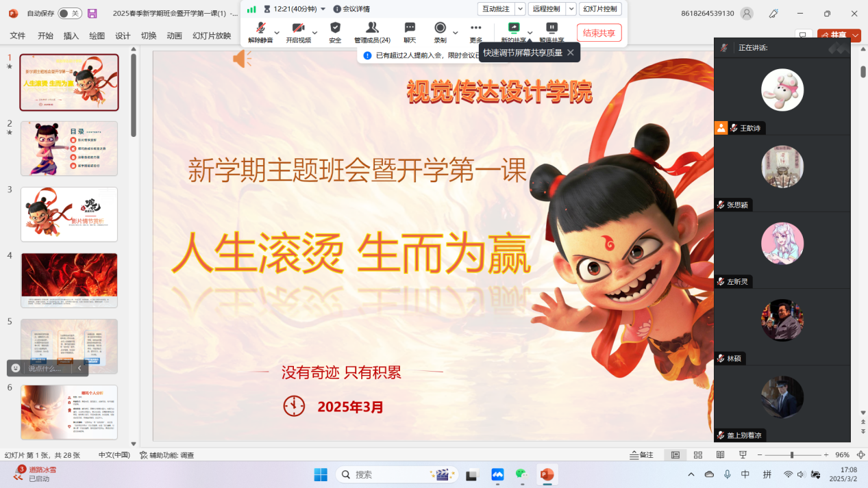Open the 设计 ribbon tab
Viewport: 868px width, 488px height.
[123, 36]
